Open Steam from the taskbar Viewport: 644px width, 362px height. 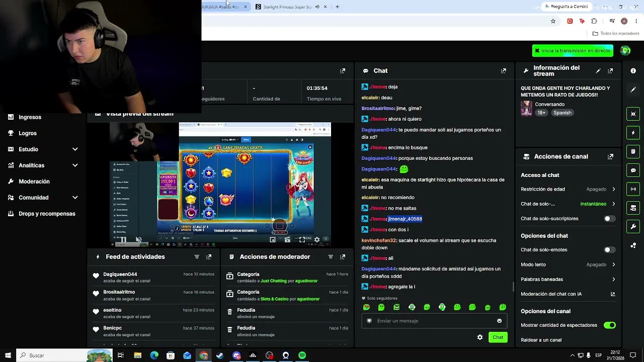click(220, 355)
